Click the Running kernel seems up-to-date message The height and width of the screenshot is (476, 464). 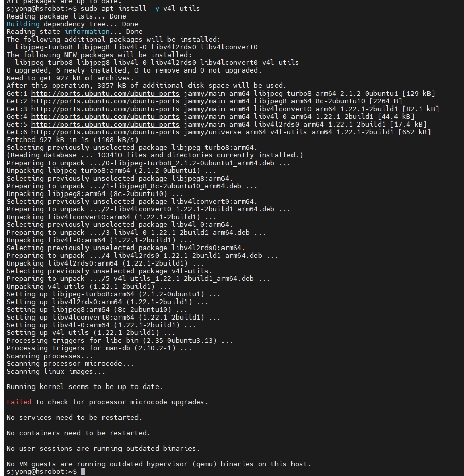[x=84, y=387]
